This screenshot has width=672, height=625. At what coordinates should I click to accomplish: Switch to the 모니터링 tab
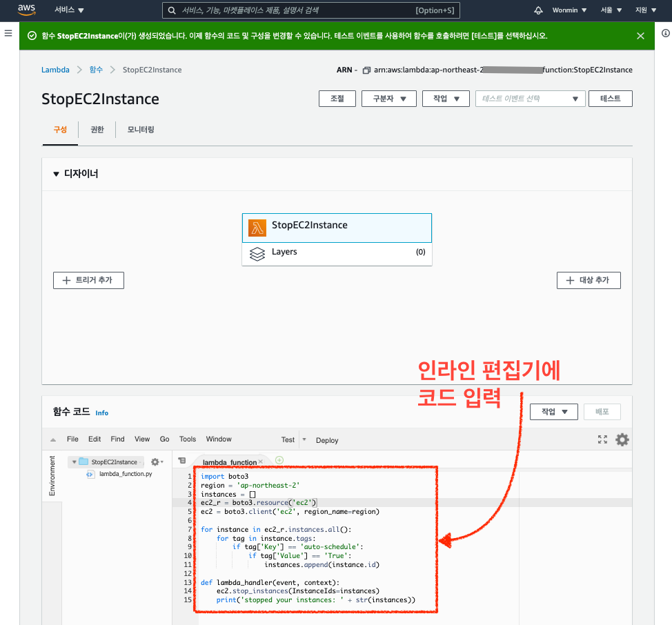coord(141,130)
